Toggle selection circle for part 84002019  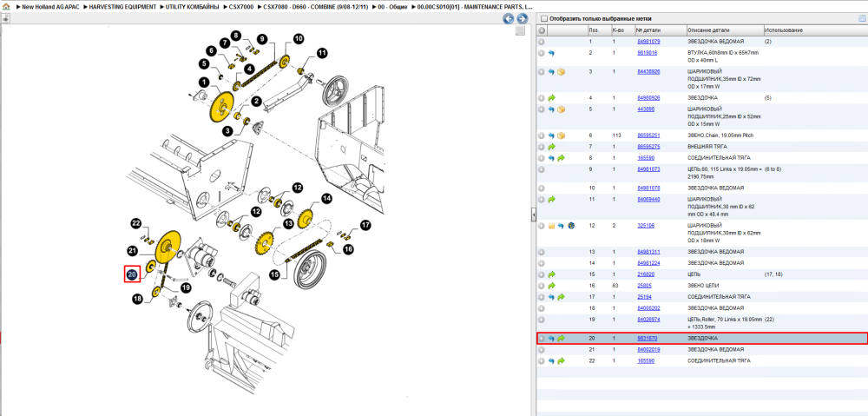542,350
